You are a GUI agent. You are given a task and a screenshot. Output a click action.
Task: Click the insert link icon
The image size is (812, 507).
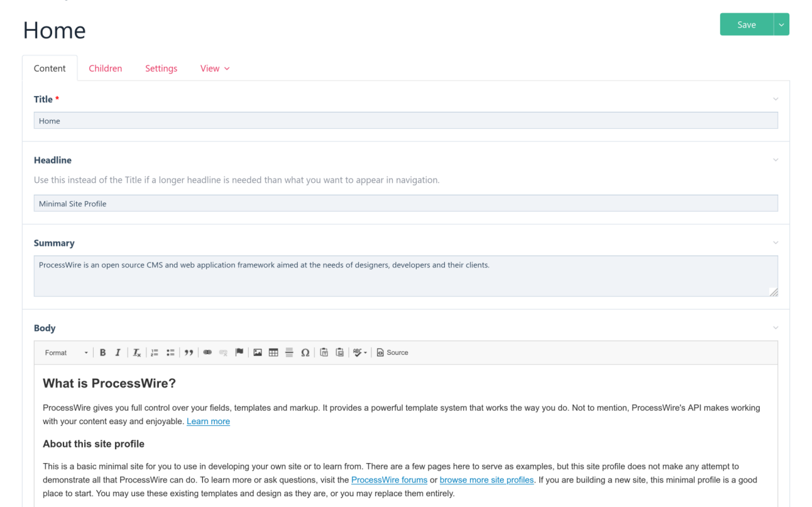(x=207, y=353)
